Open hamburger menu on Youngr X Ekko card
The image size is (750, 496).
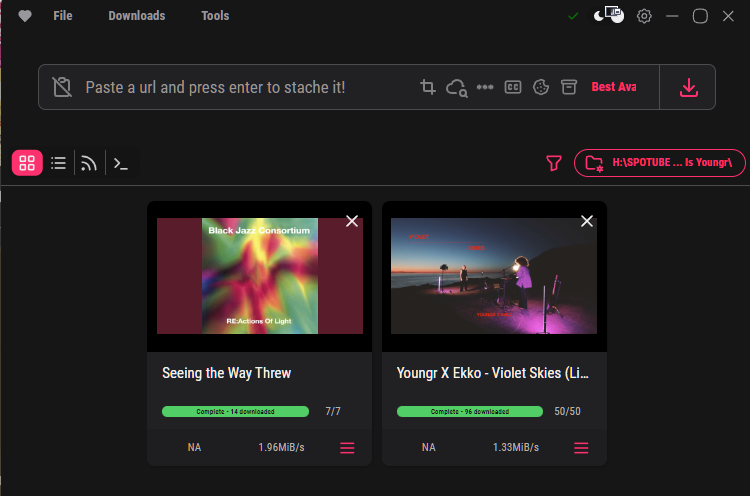click(581, 448)
